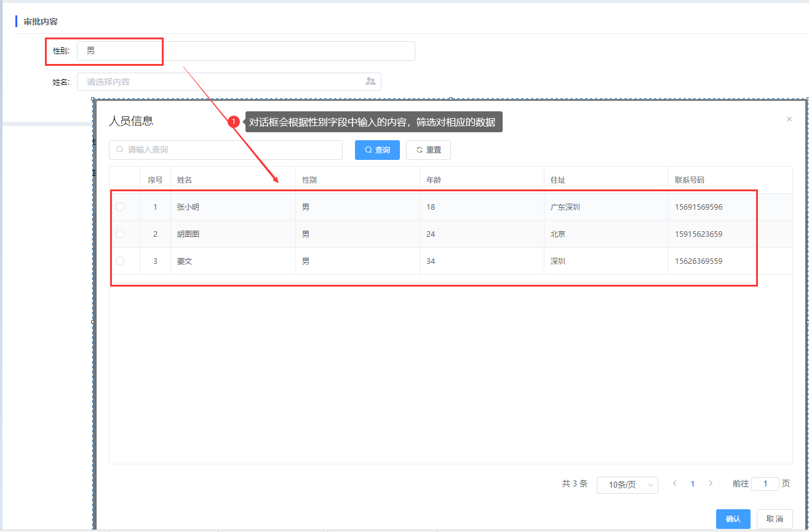This screenshot has height=532, width=809.
Task: Go to next page arrow
Action: 711,483
